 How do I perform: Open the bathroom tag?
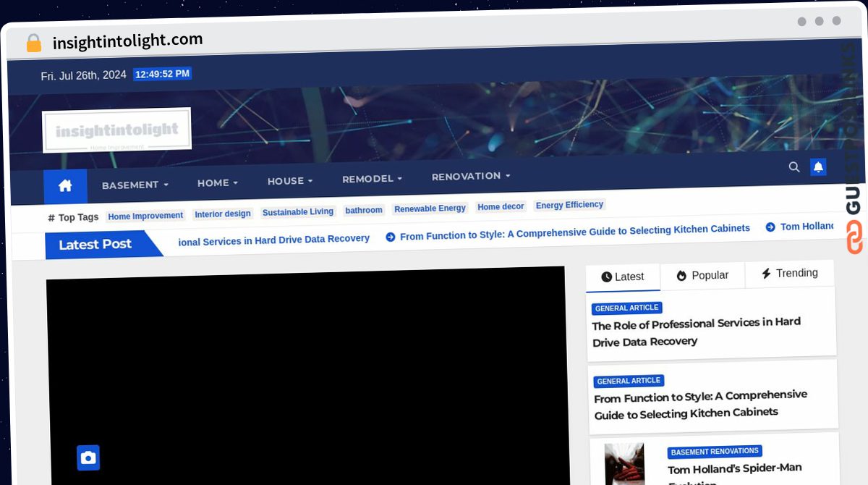coord(364,210)
